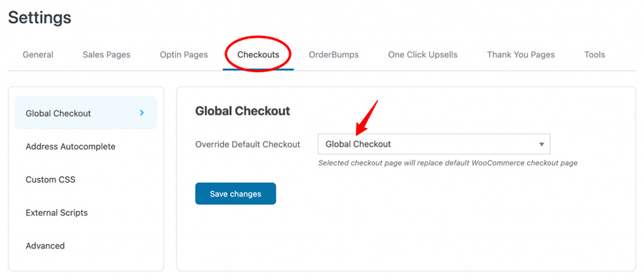
Task: Click the chevron beside Global Checkout sidebar item
Action: [x=142, y=113]
